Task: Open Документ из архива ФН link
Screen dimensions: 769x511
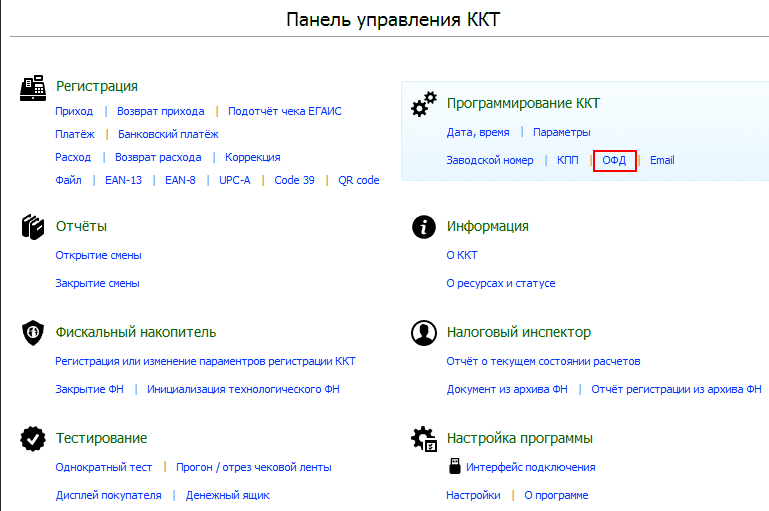Action: [507, 389]
